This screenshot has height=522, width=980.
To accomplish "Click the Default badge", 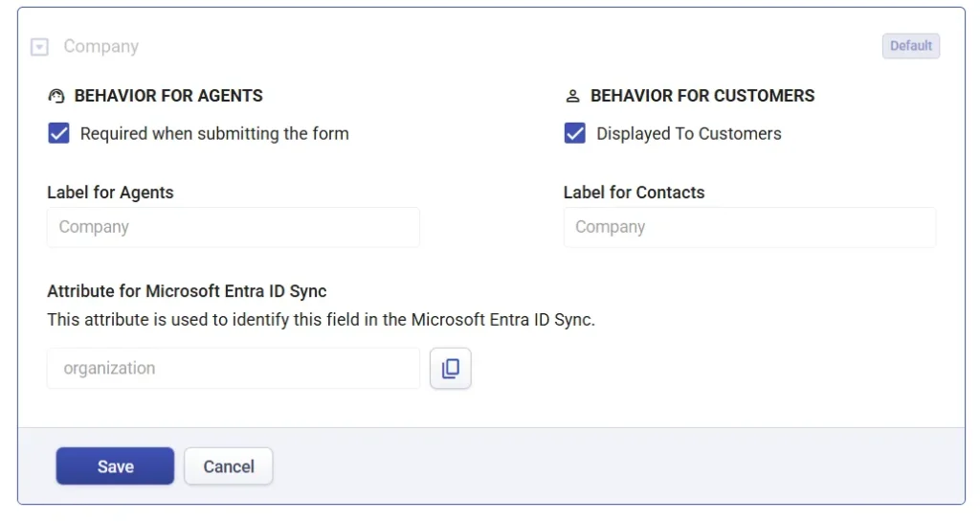I will (911, 46).
